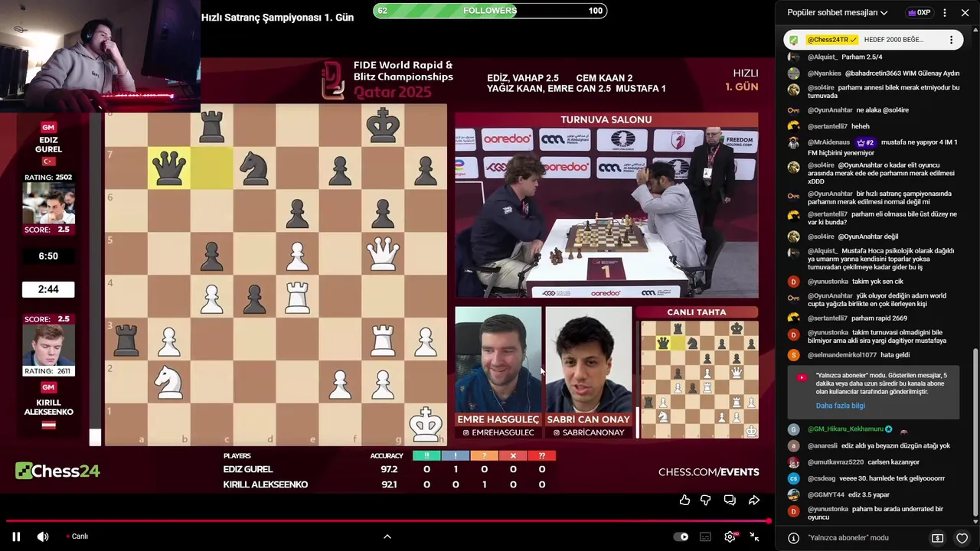Click the streamer webcam in top-left
Viewport: 980px width, 551px height.
click(100, 57)
